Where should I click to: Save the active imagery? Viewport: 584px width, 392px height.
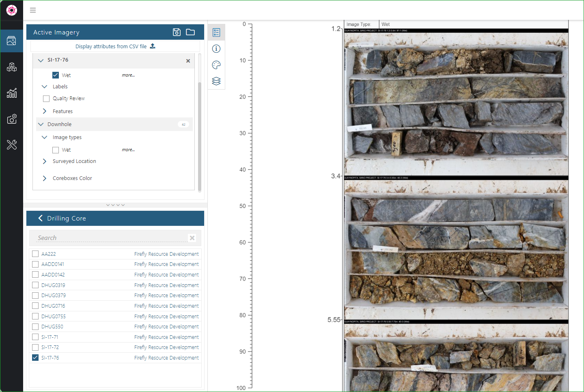(177, 32)
